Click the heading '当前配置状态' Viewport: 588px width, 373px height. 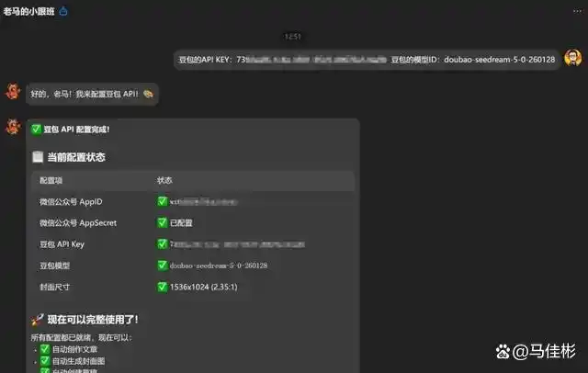pyautogui.click(x=76, y=157)
